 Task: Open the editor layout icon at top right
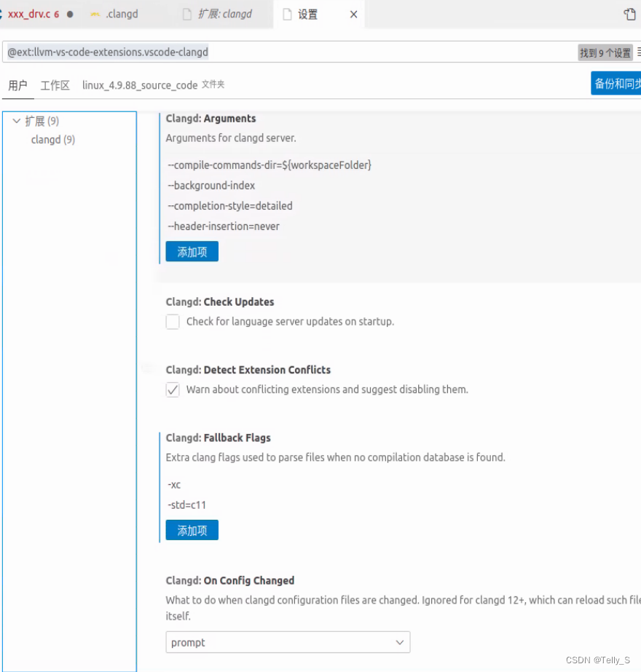coord(628,14)
